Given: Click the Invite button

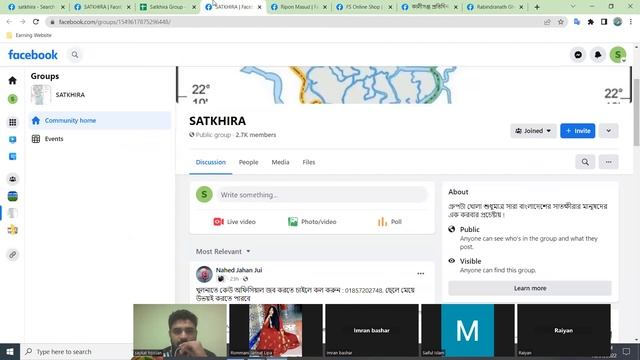Looking at the screenshot, I should point(578,131).
